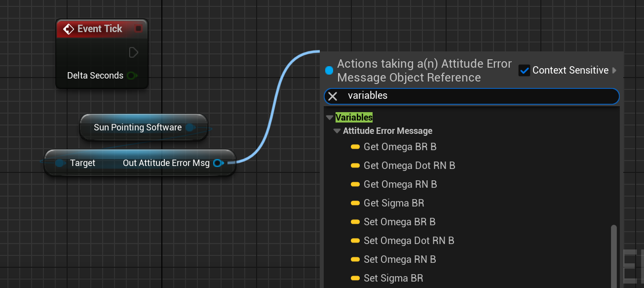Clear the search text with X icon
The height and width of the screenshot is (288, 644).
[333, 96]
